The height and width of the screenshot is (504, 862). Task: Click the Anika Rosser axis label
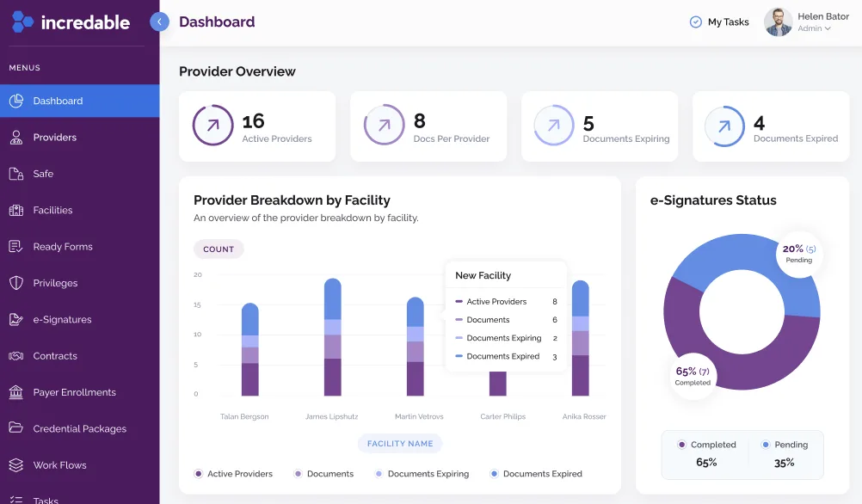584,416
